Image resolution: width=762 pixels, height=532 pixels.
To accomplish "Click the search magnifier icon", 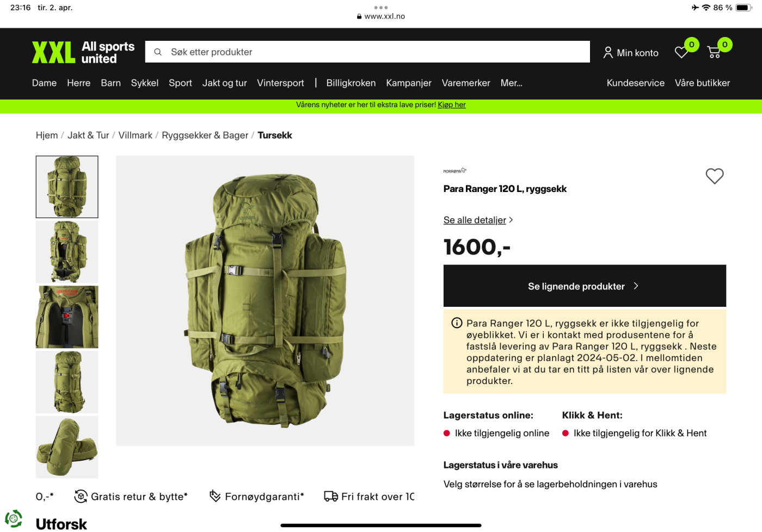I will pos(158,52).
